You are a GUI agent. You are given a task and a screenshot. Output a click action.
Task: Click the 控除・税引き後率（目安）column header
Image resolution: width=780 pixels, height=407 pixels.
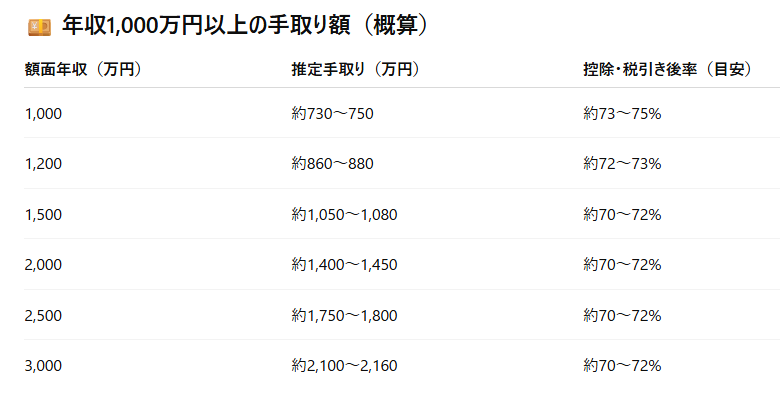point(668,69)
